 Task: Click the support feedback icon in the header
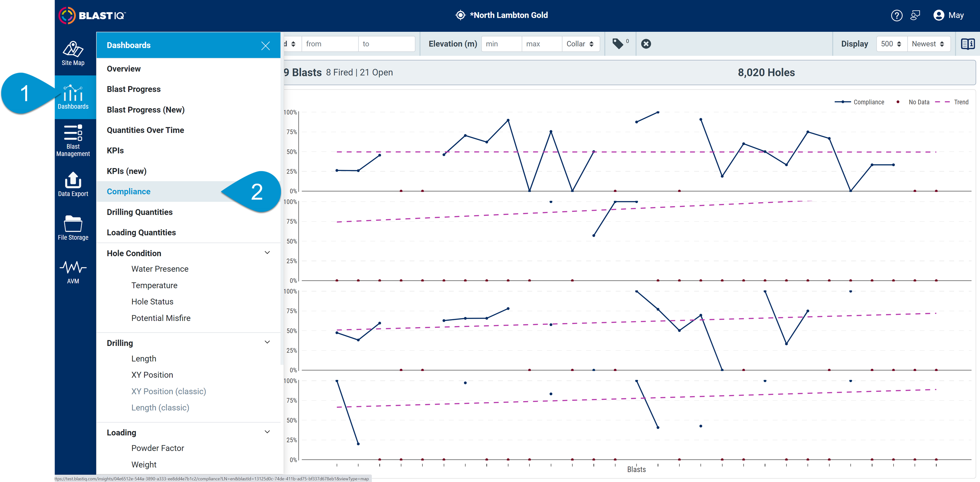coord(915,15)
